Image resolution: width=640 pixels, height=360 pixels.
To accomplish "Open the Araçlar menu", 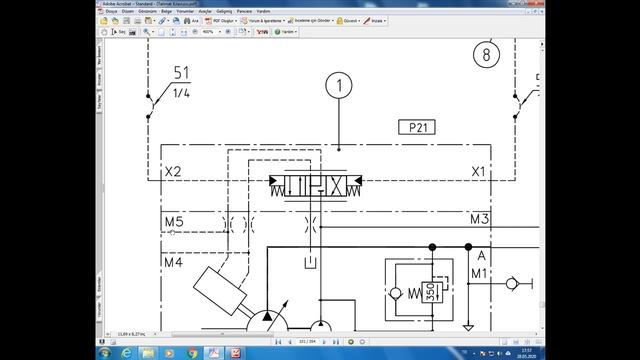I will pyautogui.click(x=205, y=11).
